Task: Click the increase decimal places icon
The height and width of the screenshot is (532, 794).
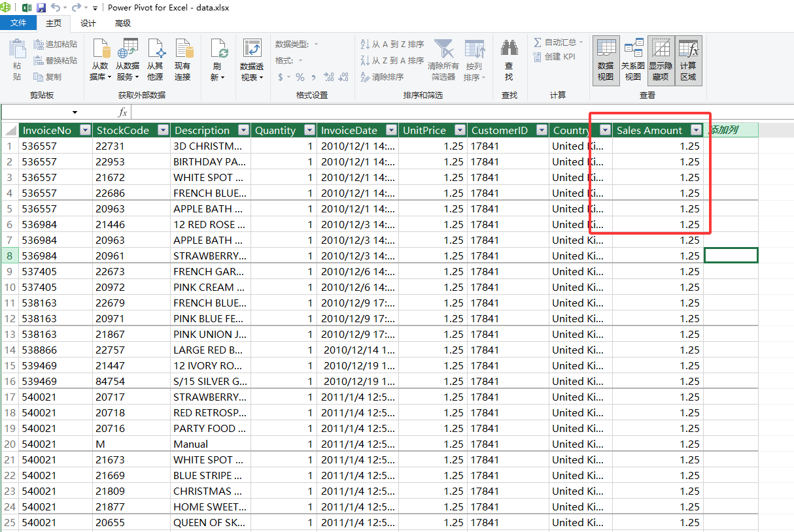Action: coord(328,77)
